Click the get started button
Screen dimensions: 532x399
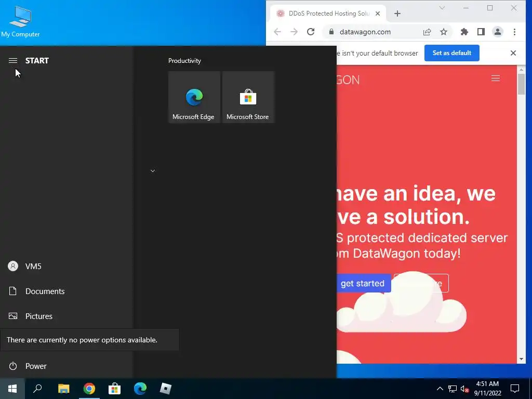[x=363, y=283]
